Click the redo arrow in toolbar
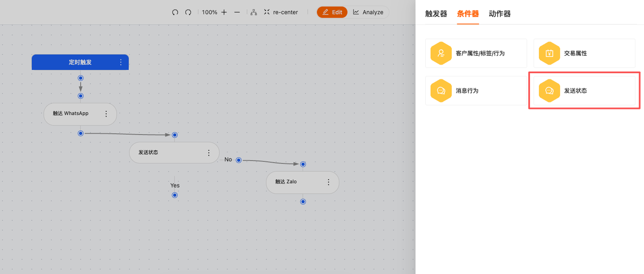 188,12
